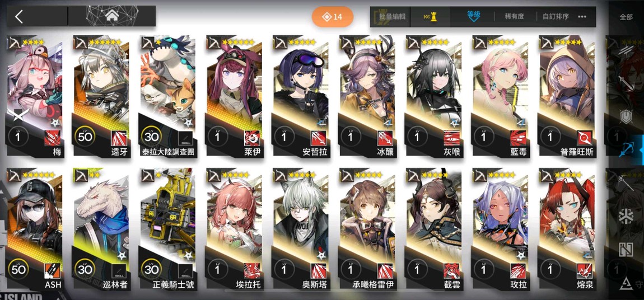Image resolution: width=644 pixels, height=300 pixels.
Task: Select the Medic class icon
Action: [626, 216]
